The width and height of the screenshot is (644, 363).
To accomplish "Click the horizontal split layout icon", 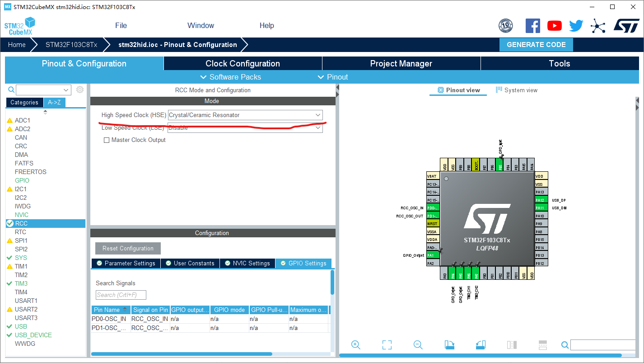I will (543, 345).
